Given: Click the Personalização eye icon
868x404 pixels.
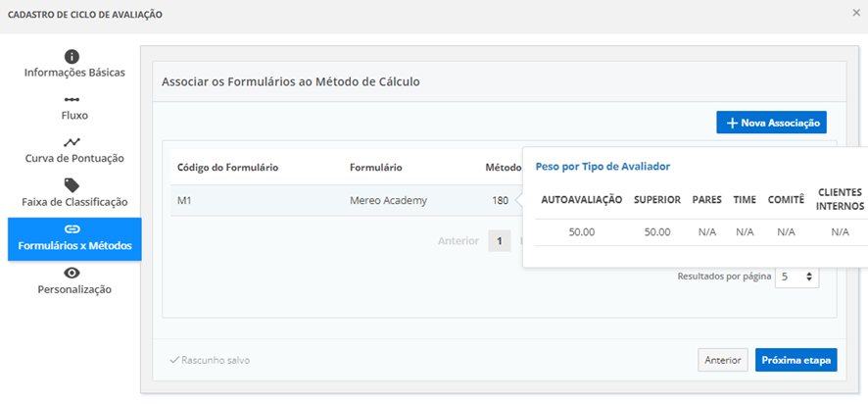Looking at the screenshot, I should coord(72,273).
